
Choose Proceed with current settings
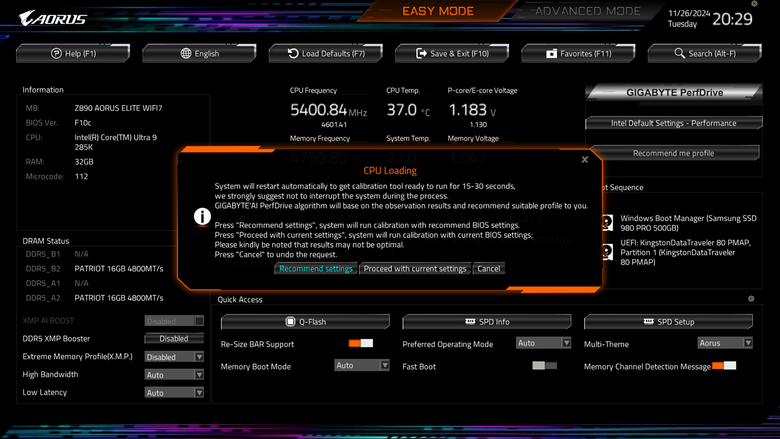pos(415,268)
